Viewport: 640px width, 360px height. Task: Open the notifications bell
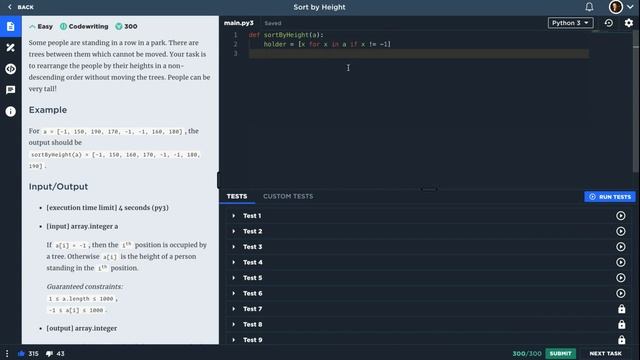click(x=589, y=7)
